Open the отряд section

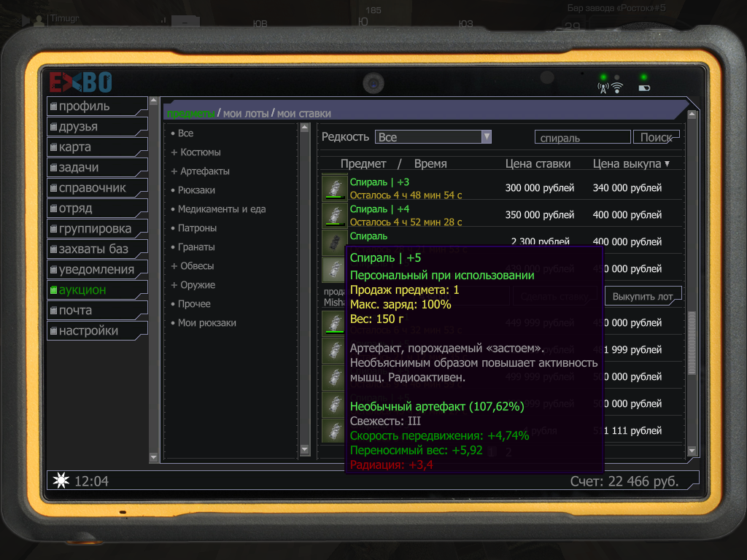[x=97, y=209]
